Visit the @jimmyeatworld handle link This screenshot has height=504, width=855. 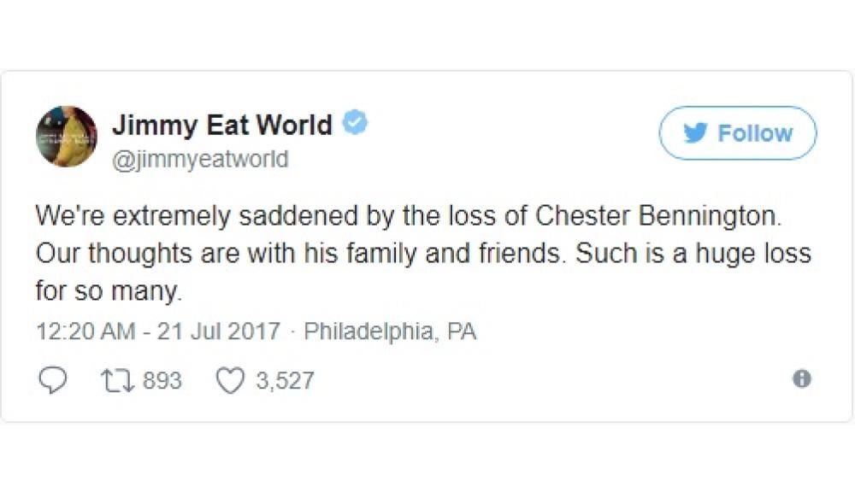(200, 159)
